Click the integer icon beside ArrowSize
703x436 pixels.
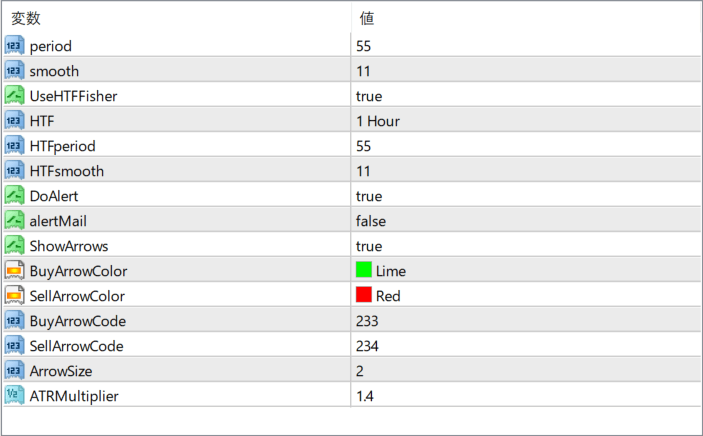(14, 371)
